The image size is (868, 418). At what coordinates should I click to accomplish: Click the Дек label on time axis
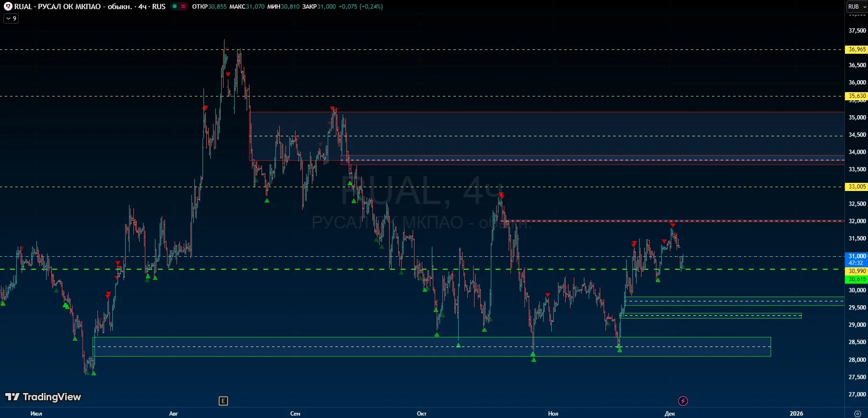(670, 414)
